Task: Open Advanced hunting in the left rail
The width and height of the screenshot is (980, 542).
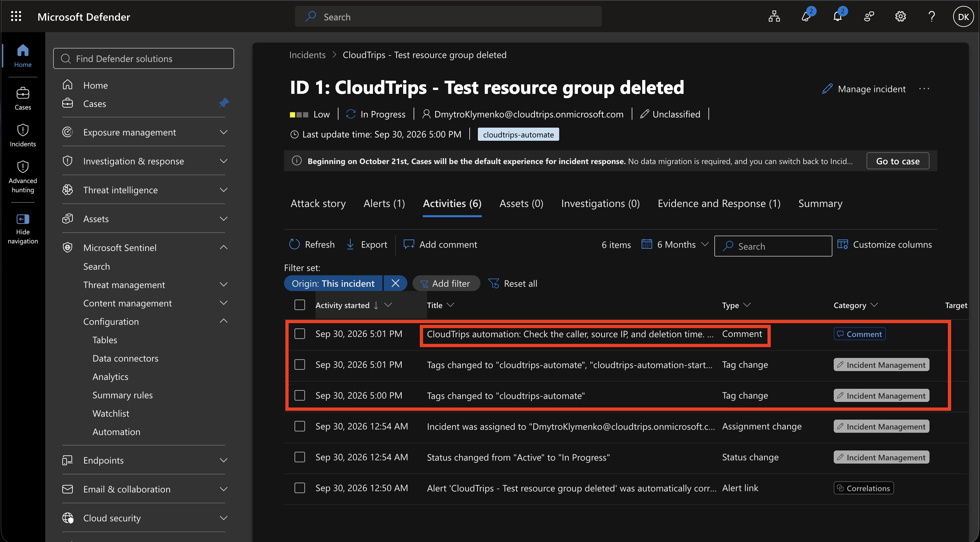Action: (23, 176)
